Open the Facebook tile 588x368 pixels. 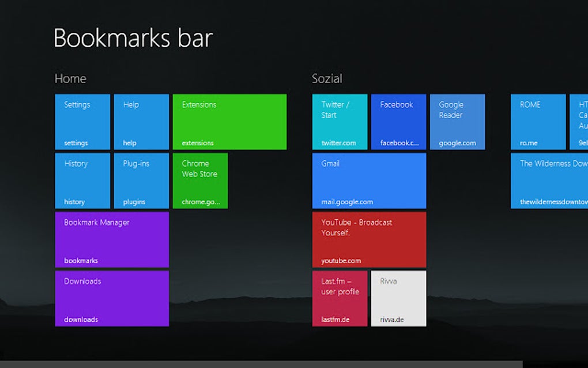(x=398, y=122)
